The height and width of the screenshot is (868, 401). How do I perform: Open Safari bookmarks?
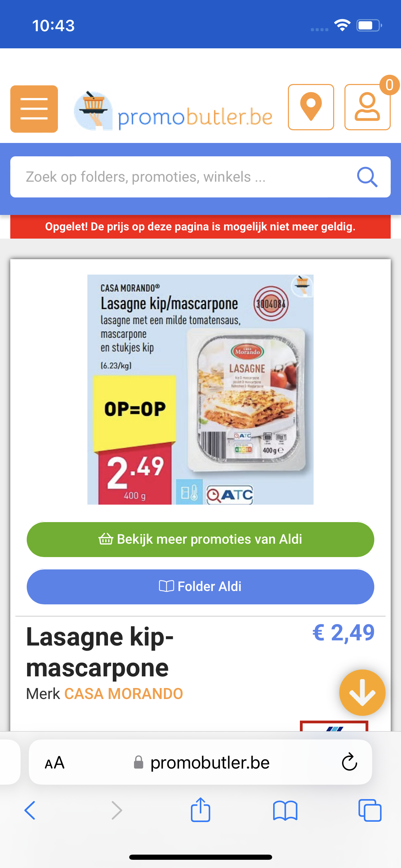(285, 810)
